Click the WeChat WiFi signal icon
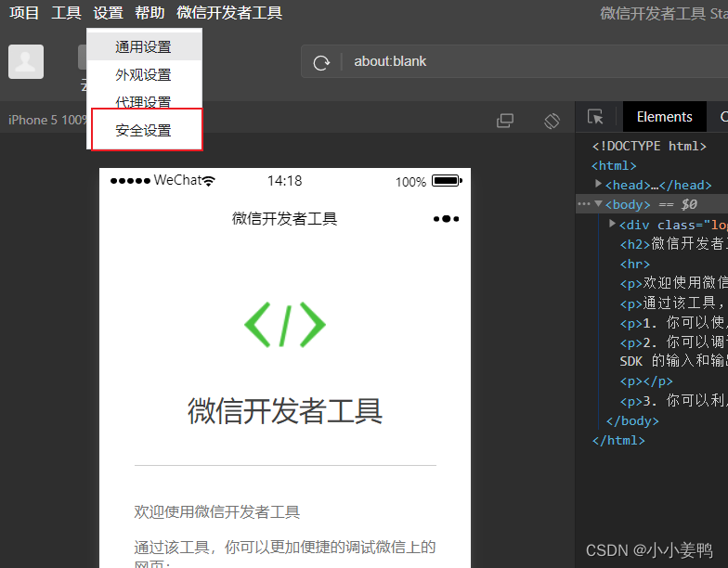 coord(209,181)
